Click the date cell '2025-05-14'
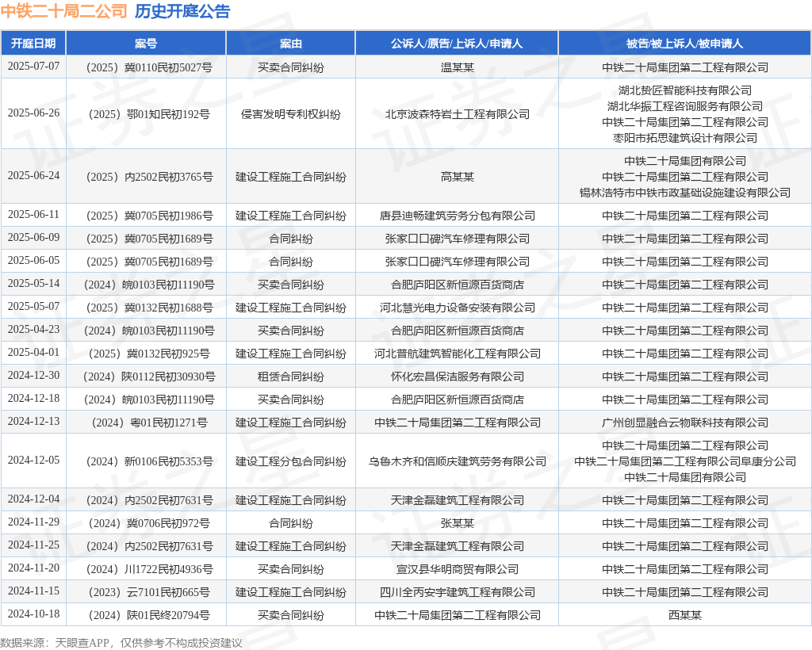The height and width of the screenshot is (650, 812). click(33, 283)
